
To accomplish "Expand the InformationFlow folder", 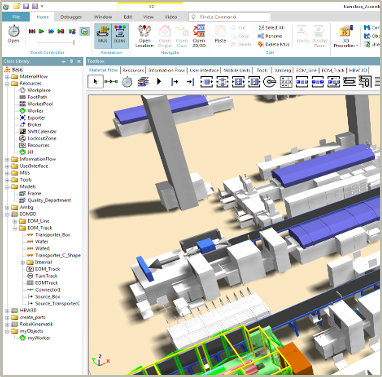I will [7, 159].
